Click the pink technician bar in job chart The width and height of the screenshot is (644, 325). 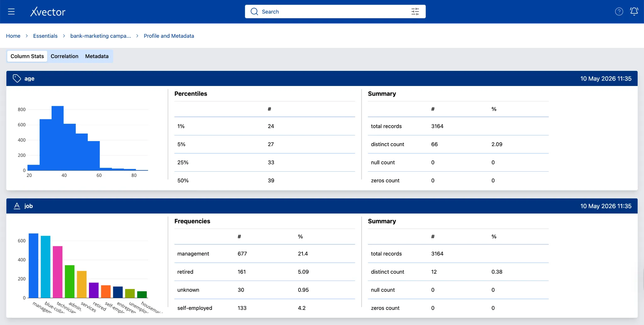[58, 272]
